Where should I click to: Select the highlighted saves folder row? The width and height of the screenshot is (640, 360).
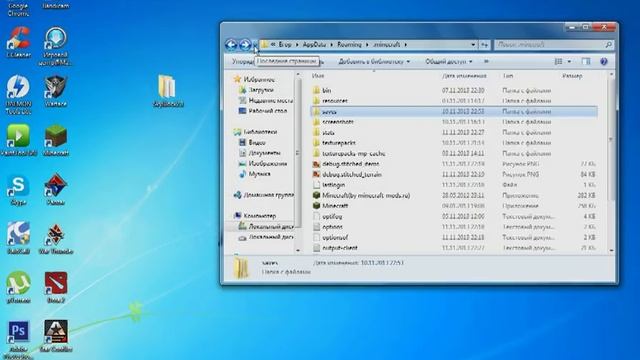tap(454, 111)
